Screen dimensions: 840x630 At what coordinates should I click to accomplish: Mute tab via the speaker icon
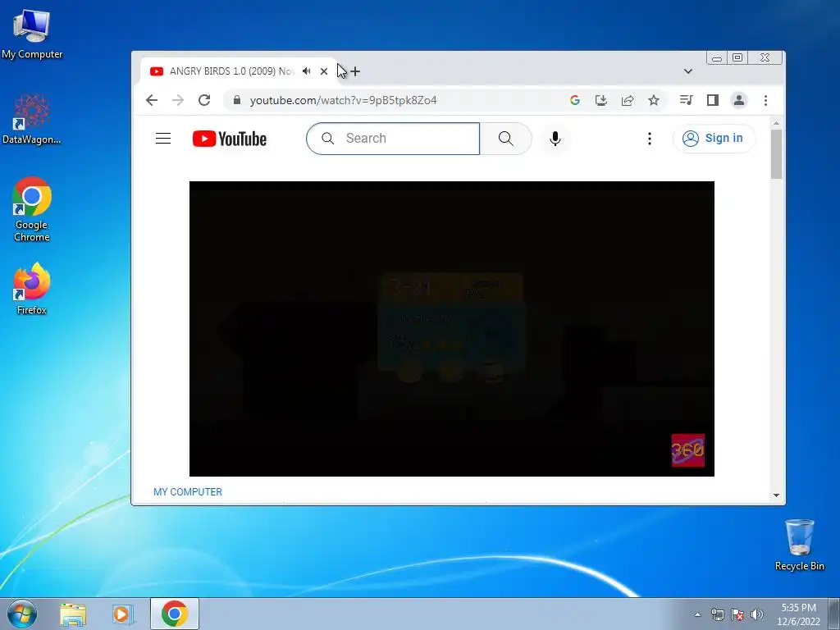[x=307, y=71]
